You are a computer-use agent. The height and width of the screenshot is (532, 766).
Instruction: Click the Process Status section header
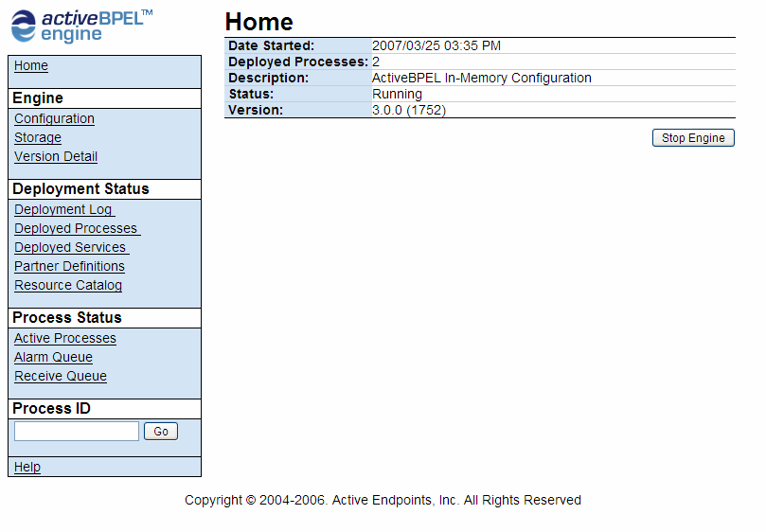pos(67,317)
